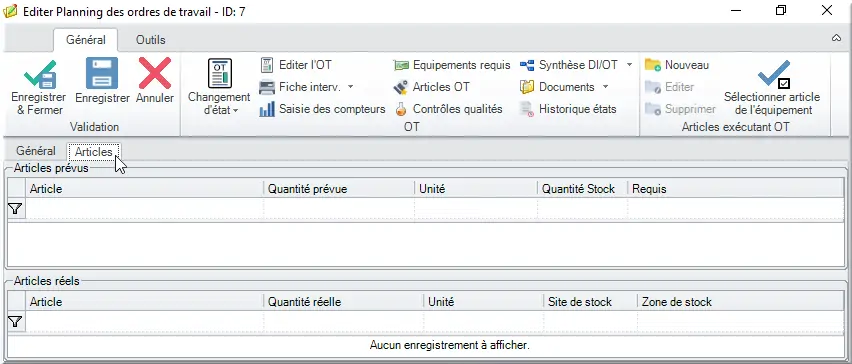Image resolution: width=852 pixels, height=364 pixels.
Task: Click the Enregistrer floppy disk icon
Action: pos(102,73)
